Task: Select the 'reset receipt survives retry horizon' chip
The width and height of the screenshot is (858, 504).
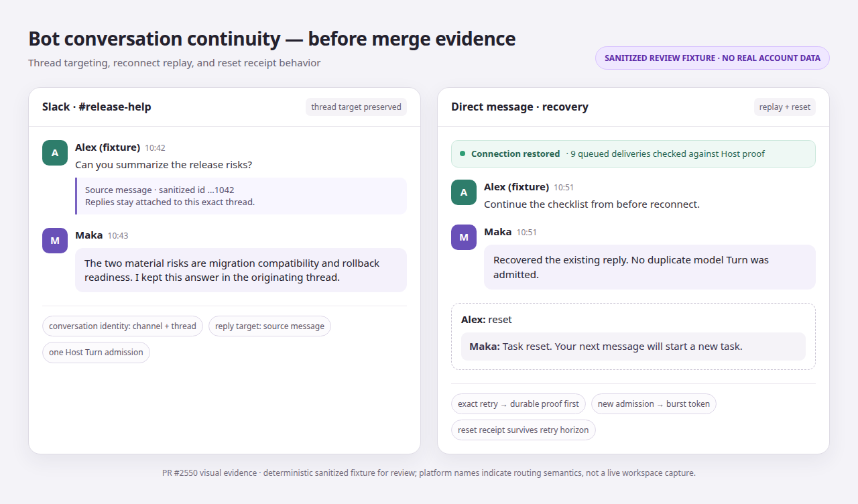Action: [x=523, y=430]
